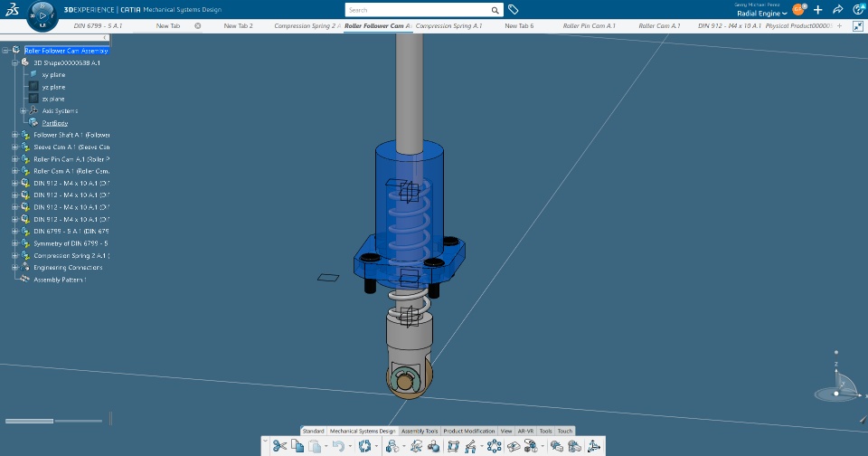Open the Undo history dropdown arrow
Image resolution: width=868 pixels, height=456 pixels.
pyautogui.click(x=350, y=446)
